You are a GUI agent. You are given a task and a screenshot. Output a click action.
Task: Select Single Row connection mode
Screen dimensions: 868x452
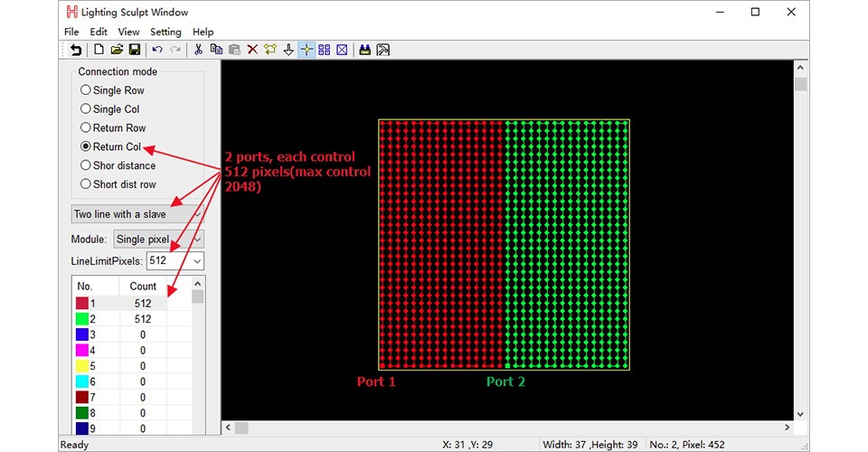pyautogui.click(x=112, y=90)
